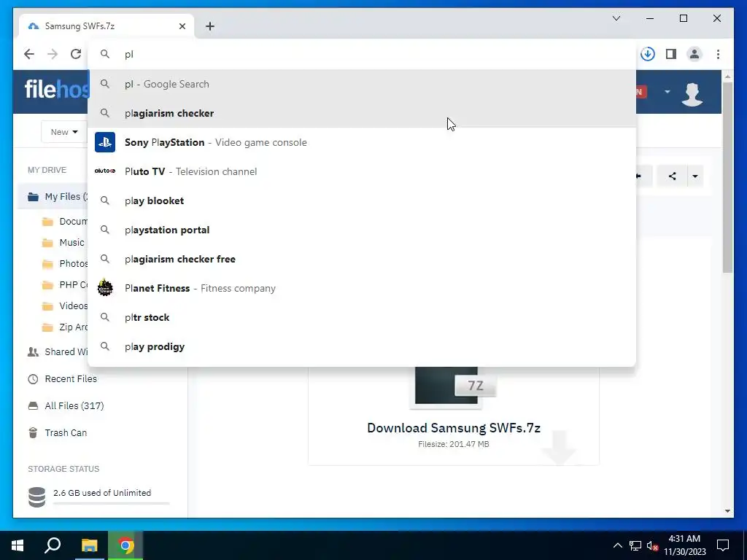Open My Files folder in sidebar
The width and height of the screenshot is (747, 560).
(x=53, y=197)
